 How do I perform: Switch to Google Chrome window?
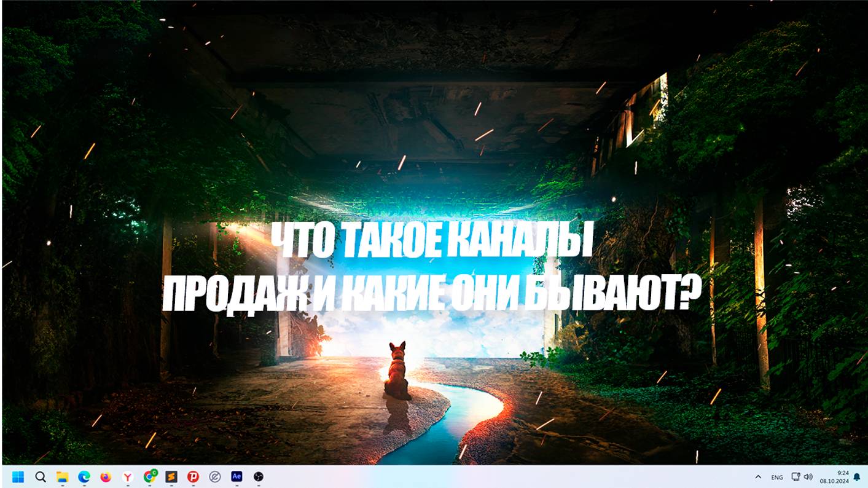point(150,476)
